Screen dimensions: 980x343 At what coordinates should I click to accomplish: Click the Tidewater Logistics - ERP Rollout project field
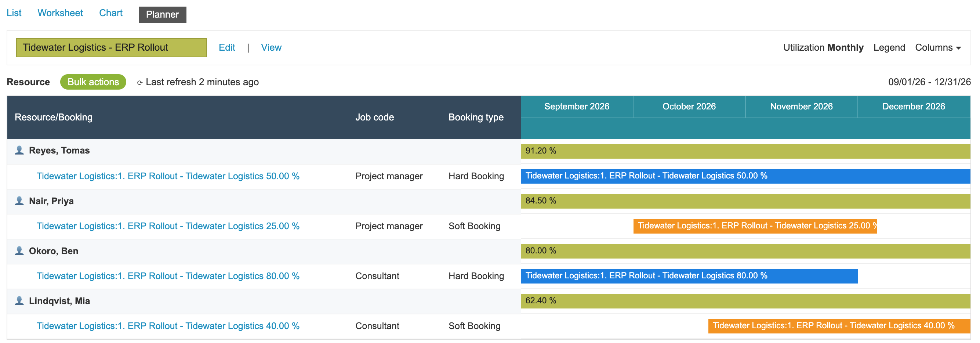(112, 48)
